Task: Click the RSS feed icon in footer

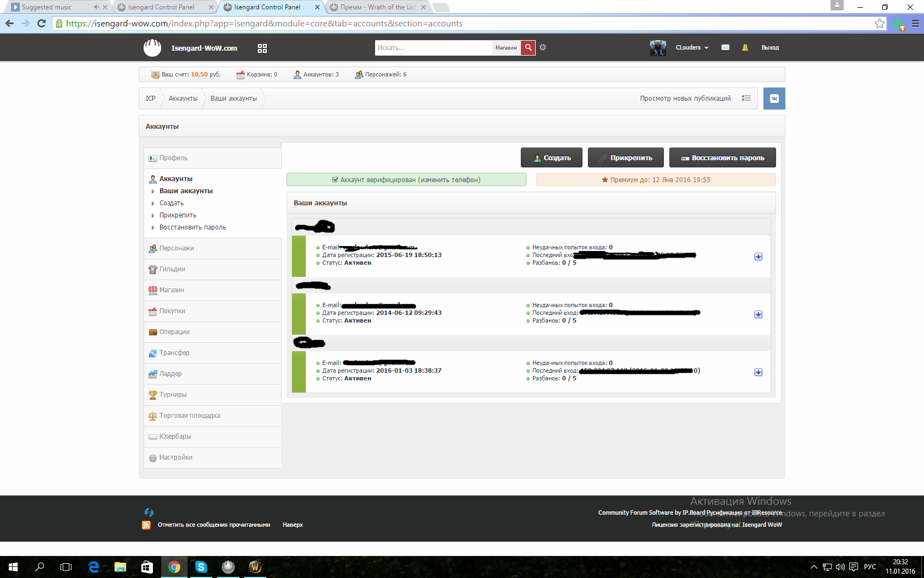Action: pos(146,525)
